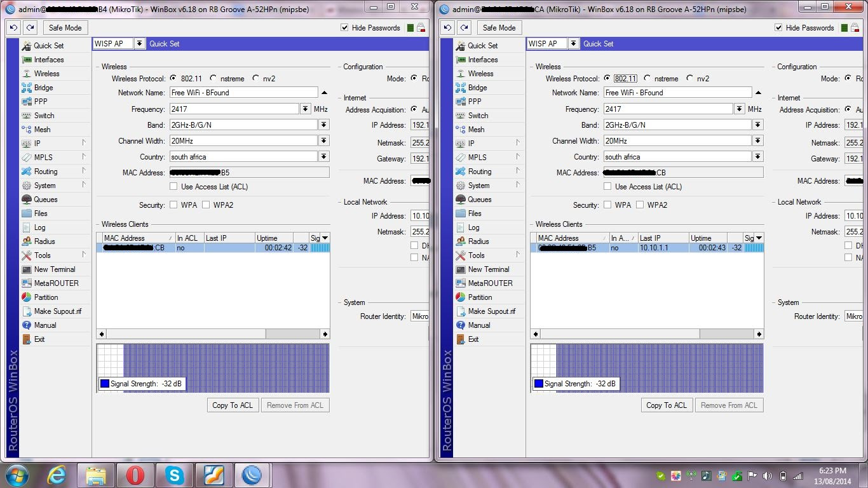Select Make Supout.rif in right WinBox sidebar
Image resolution: width=868 pixels, height=488 pixels.
[x=491, y=311]
